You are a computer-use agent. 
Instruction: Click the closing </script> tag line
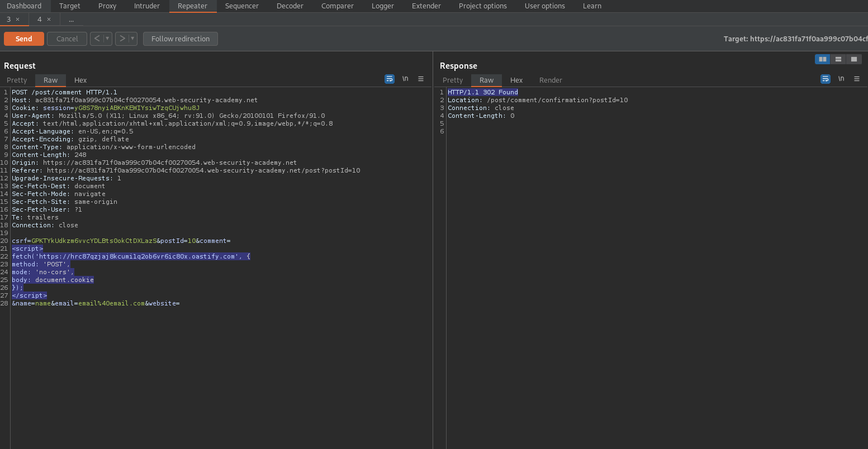click(x=30, y=295)
